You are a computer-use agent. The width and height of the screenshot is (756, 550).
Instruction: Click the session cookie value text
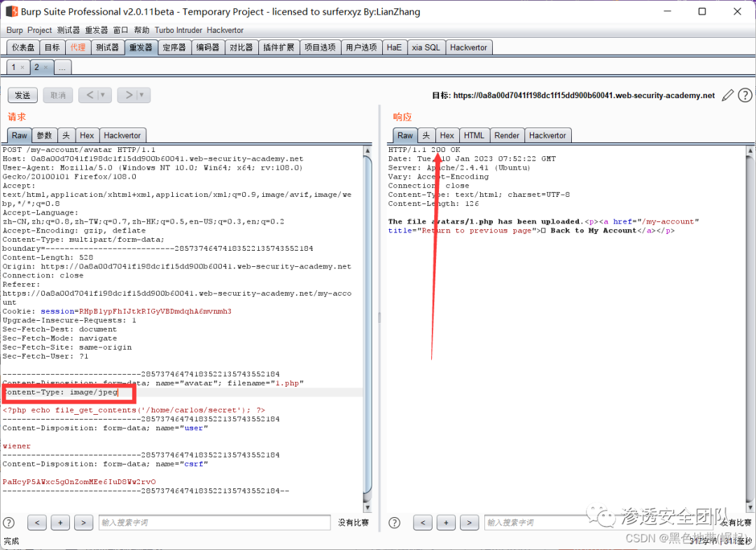coord(155,311)
